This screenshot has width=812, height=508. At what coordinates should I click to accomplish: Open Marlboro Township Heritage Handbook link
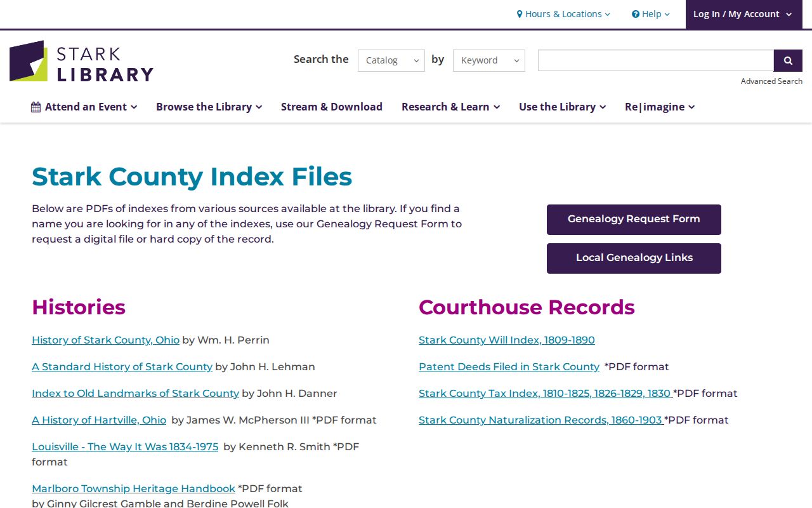tap(133, 489)
